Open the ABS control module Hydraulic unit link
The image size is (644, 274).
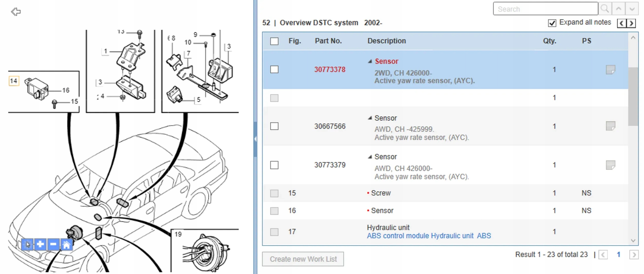pos(429,236)
